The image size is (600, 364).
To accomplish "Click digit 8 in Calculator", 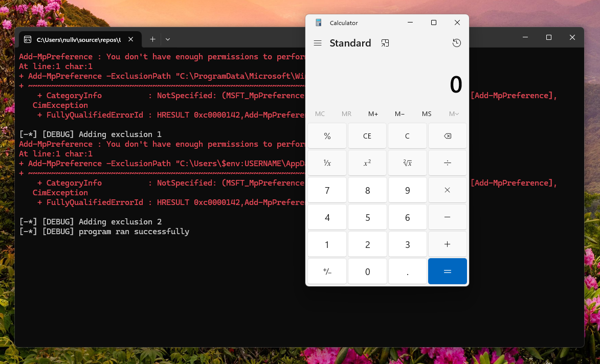I will (x=367, y=190).
